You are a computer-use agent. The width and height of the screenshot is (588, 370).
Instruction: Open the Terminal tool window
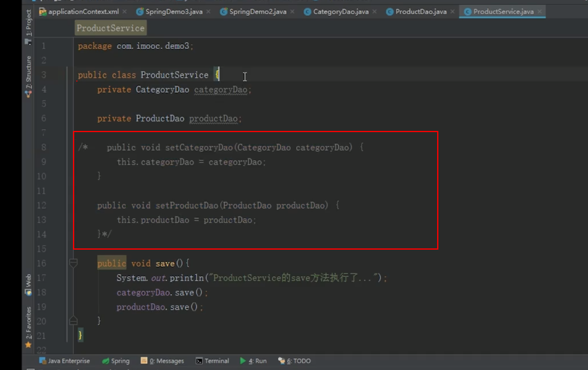pos(212,361)
